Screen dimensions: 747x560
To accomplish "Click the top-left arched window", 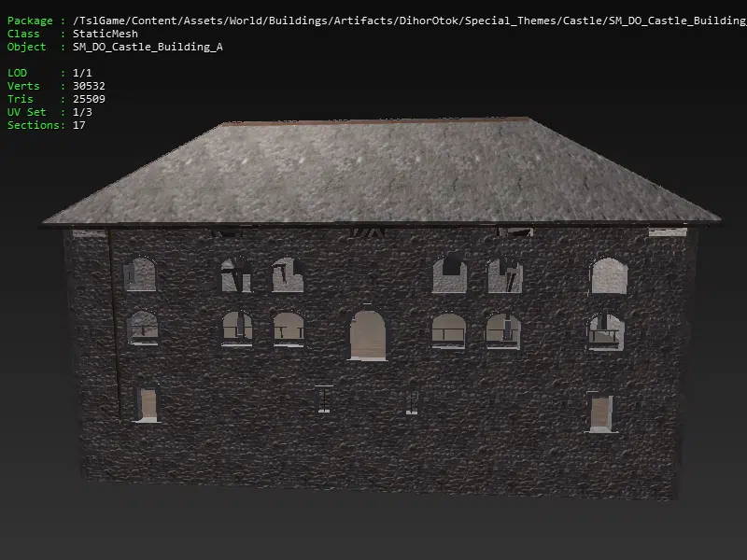I will click(x=142, y=274).
